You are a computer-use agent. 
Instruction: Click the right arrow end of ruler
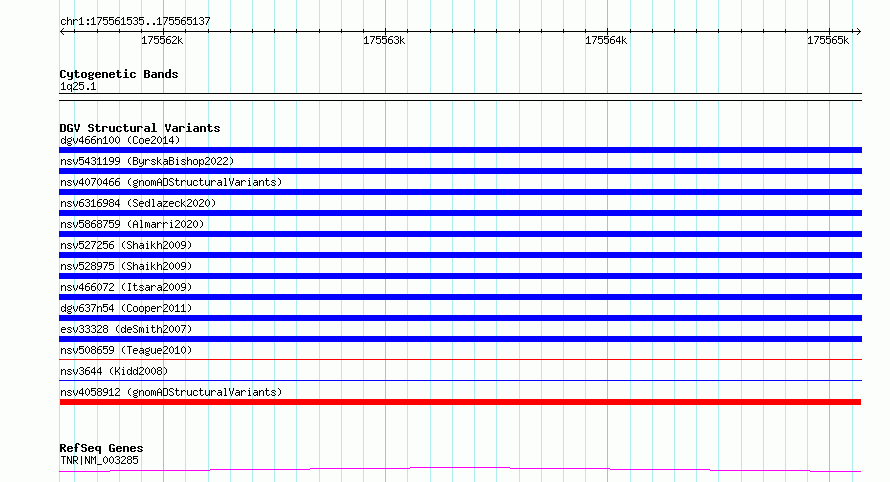858,31
